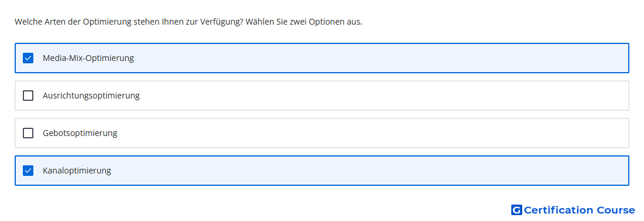Image resolution: width=644 pixels, height=221 pixels.
Task: Enable the Gebotsoptimierung checkbox
Action: click(x=28, y=133)
